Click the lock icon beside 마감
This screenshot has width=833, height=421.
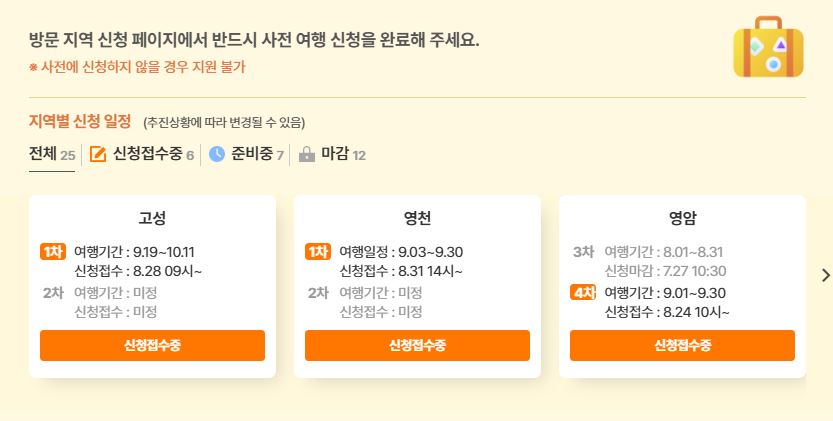(307, 154)
